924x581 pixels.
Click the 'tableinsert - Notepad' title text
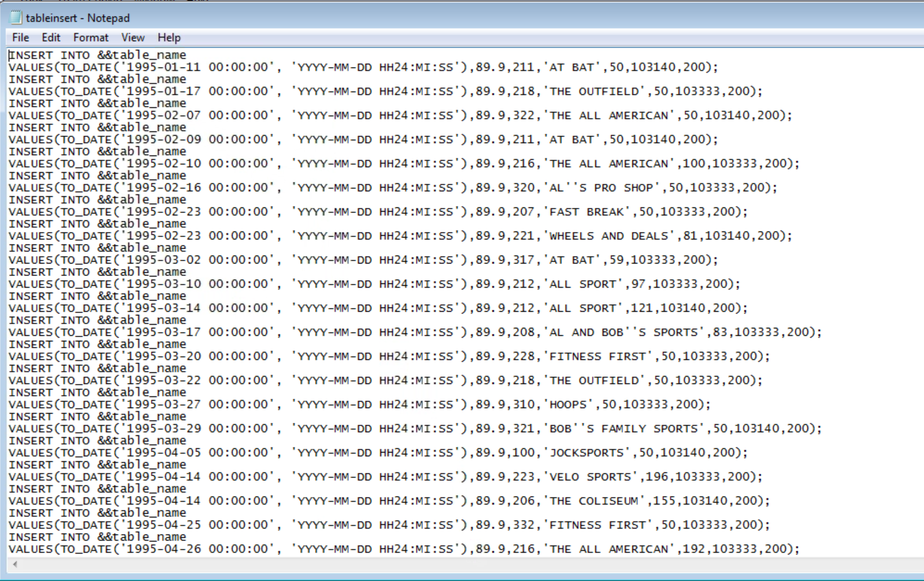tap(78, 18)
